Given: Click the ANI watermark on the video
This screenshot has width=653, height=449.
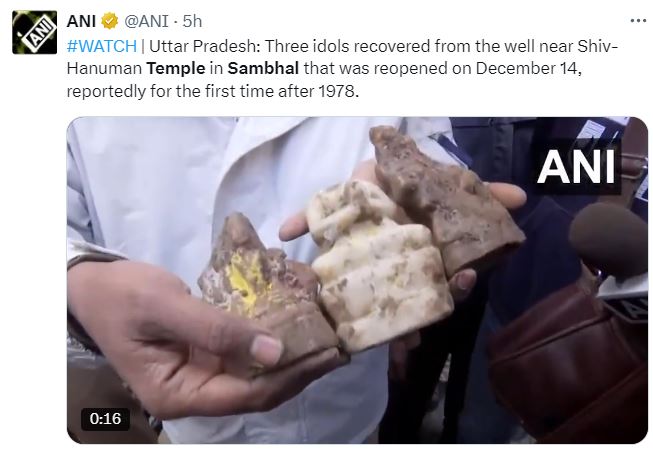Looking at the screenshot, I should point(576,167).
